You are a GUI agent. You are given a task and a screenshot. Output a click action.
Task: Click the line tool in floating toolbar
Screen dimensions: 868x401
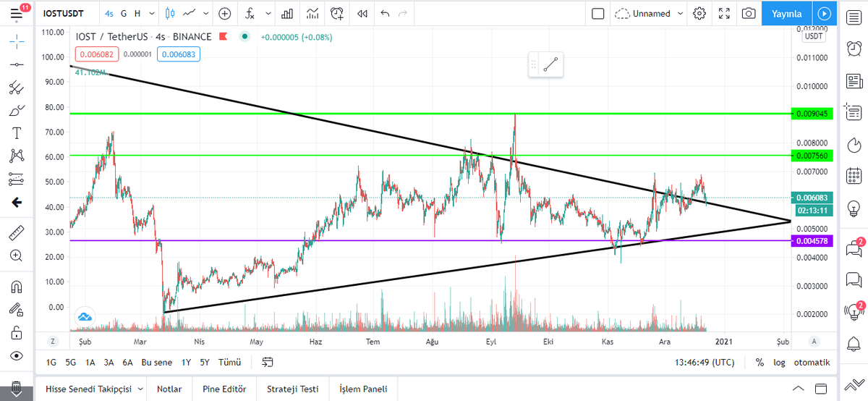pos(552,64)
